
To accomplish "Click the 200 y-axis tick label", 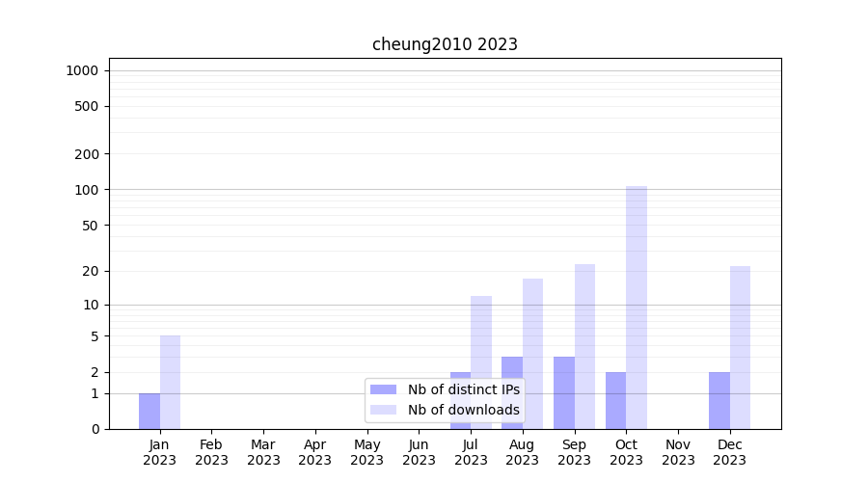I will (87, 154).
